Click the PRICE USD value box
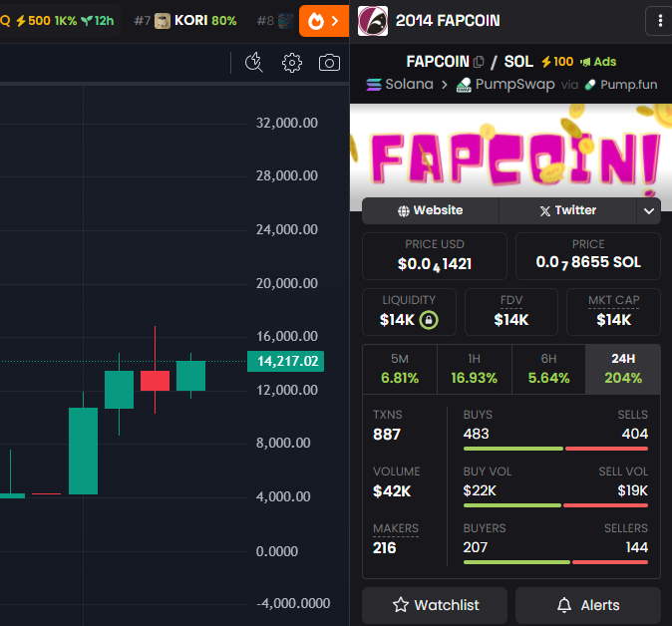672x626 pixels. coord(435,256)
